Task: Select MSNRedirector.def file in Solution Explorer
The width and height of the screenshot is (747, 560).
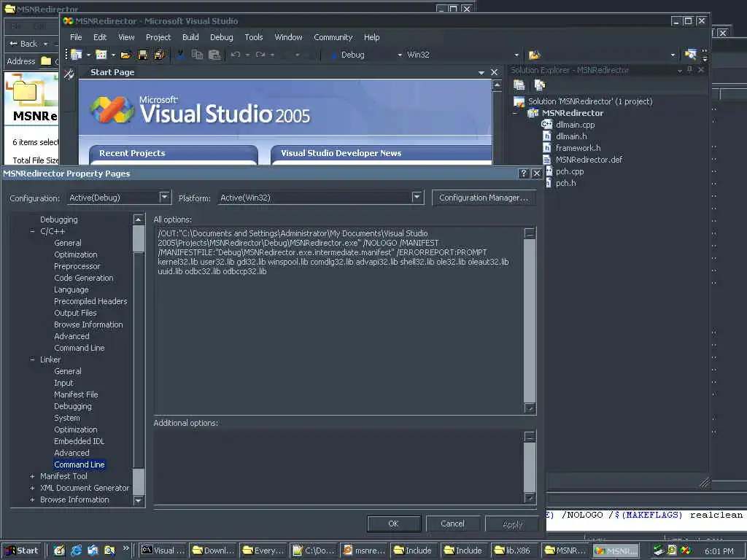Action: point(589,160)
